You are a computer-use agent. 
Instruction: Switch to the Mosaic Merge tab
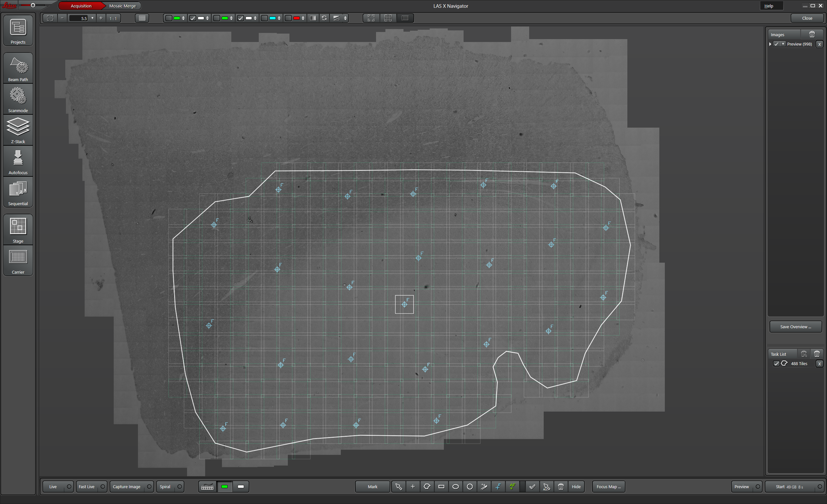(122, 6)
